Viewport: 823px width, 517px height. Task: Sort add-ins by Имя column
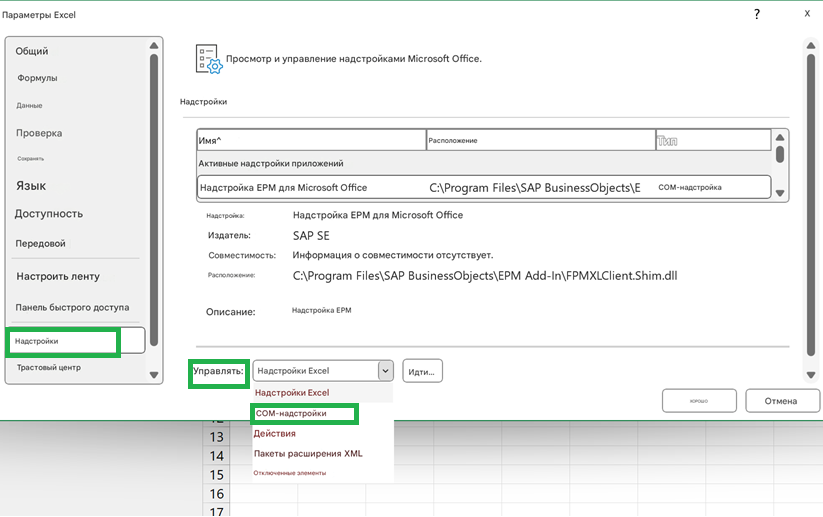coord(311,140)
